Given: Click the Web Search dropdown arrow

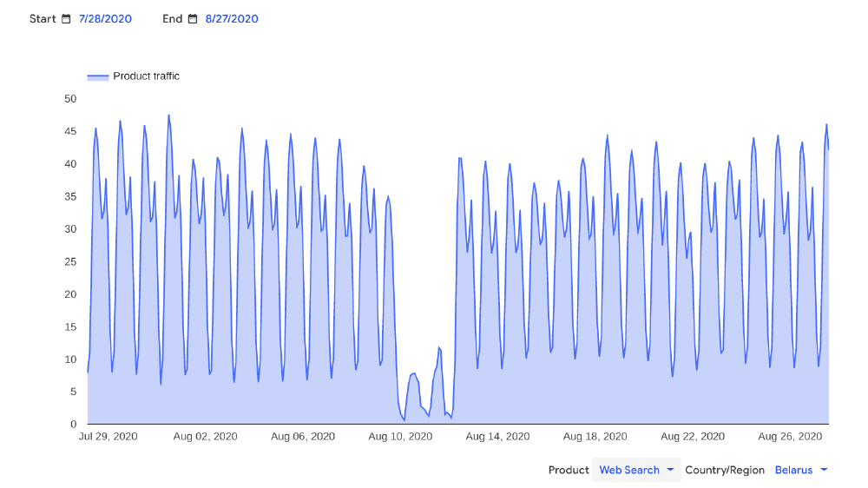Looking at the screenshot, I should pos(670,470).
